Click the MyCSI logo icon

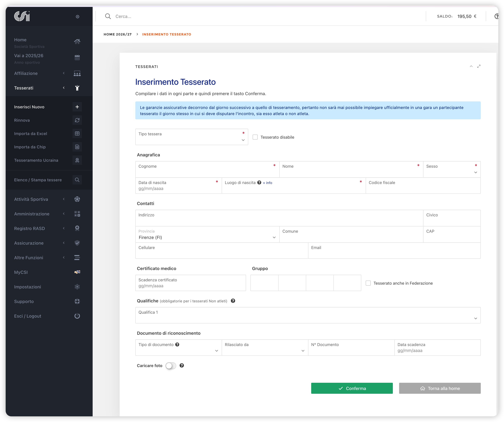77,272
